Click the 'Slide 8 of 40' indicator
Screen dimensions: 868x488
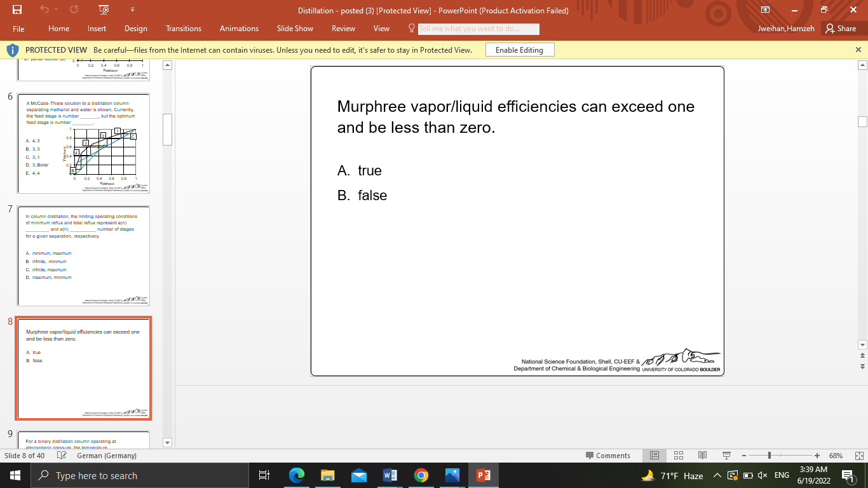25,456
